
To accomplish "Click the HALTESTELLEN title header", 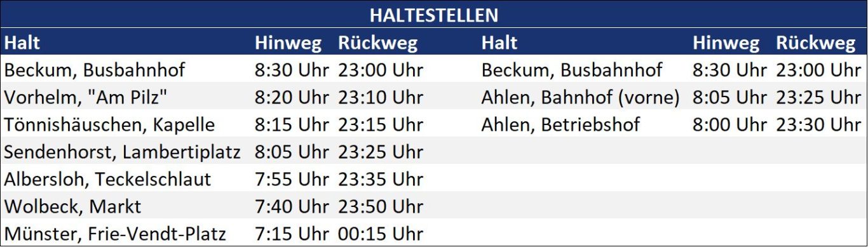I will (x=434, y=15).
